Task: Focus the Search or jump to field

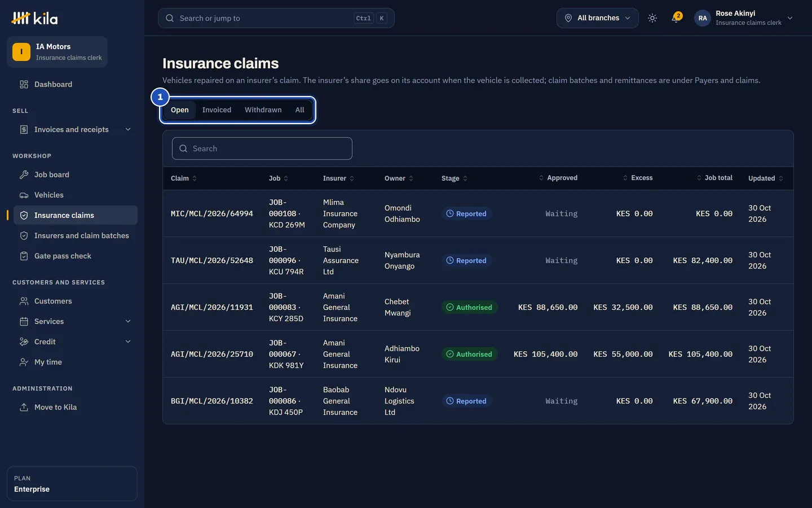Action: tap(276, 18)
